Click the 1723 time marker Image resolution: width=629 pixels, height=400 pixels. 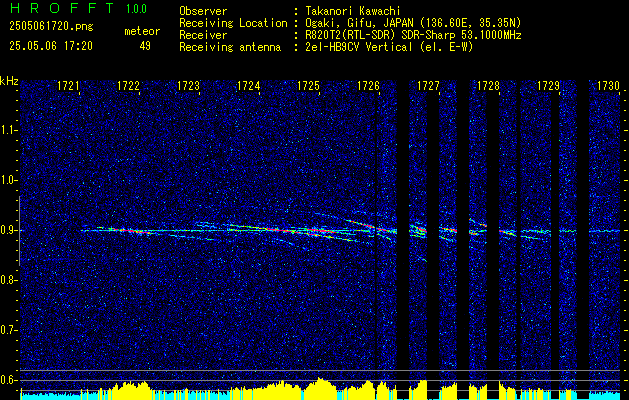pyautogui.click(x=188, y=86)
